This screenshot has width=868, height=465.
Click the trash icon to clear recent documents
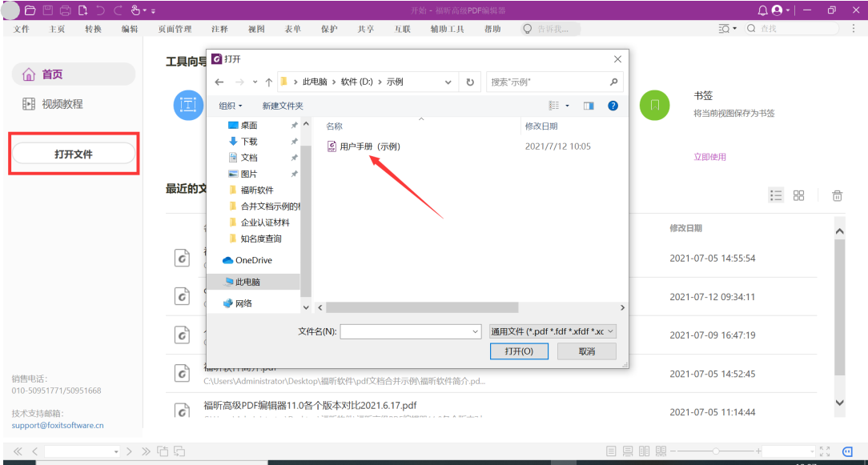[836, 194]
